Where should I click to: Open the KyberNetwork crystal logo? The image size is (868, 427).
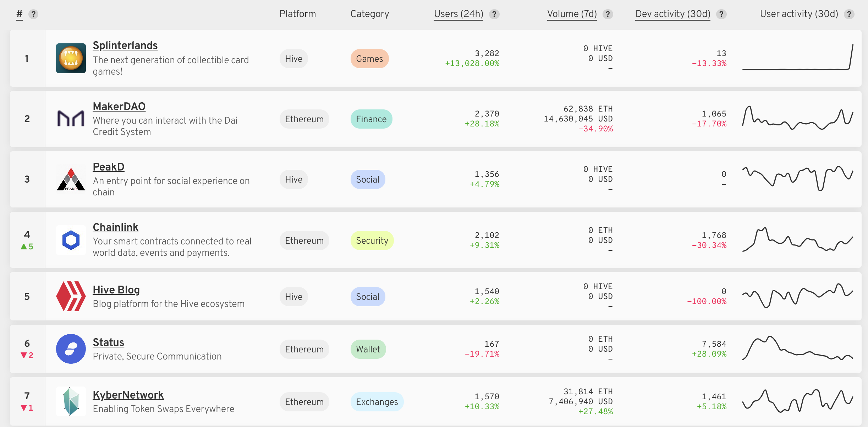pyautogui.click(x=71, y=401)
